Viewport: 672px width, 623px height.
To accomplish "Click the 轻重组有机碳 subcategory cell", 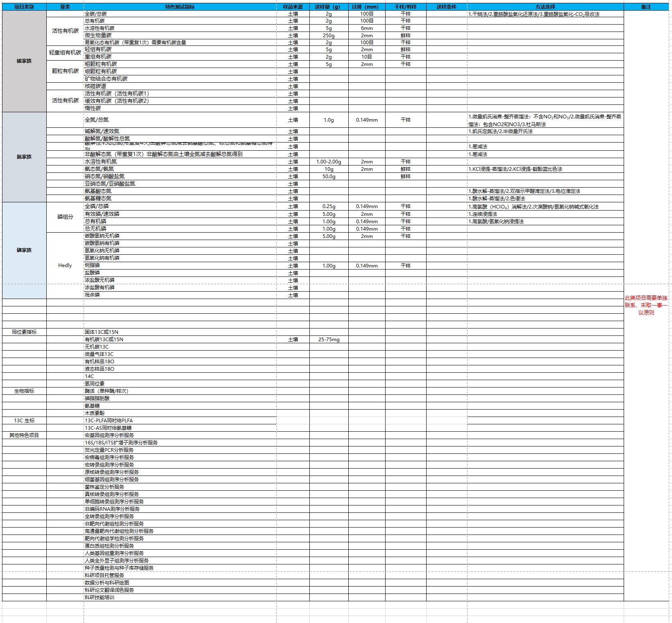I will 65,53.
